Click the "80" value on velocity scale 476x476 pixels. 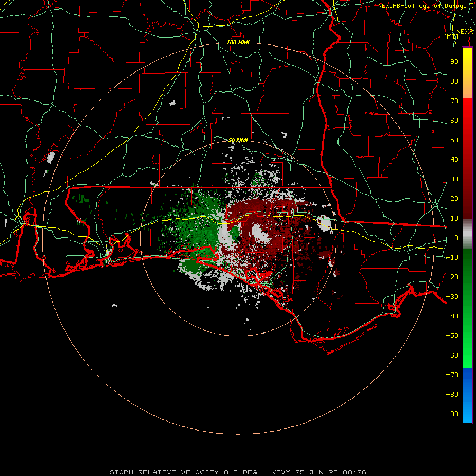(454, 81)
